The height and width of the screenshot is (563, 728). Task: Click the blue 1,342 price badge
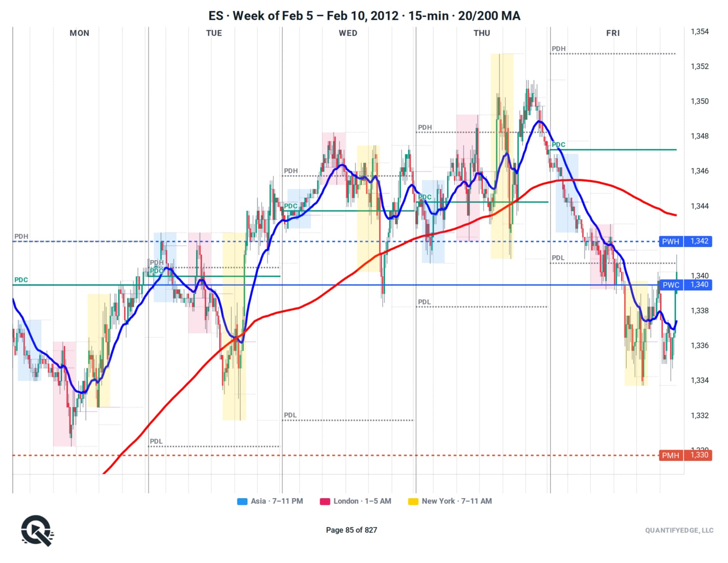click(x=698, y=242)
